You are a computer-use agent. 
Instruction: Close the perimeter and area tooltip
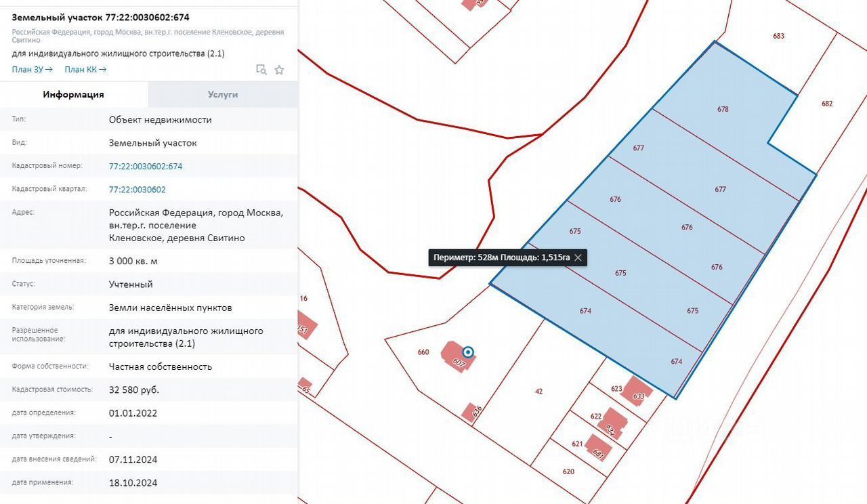coord(578,257)
